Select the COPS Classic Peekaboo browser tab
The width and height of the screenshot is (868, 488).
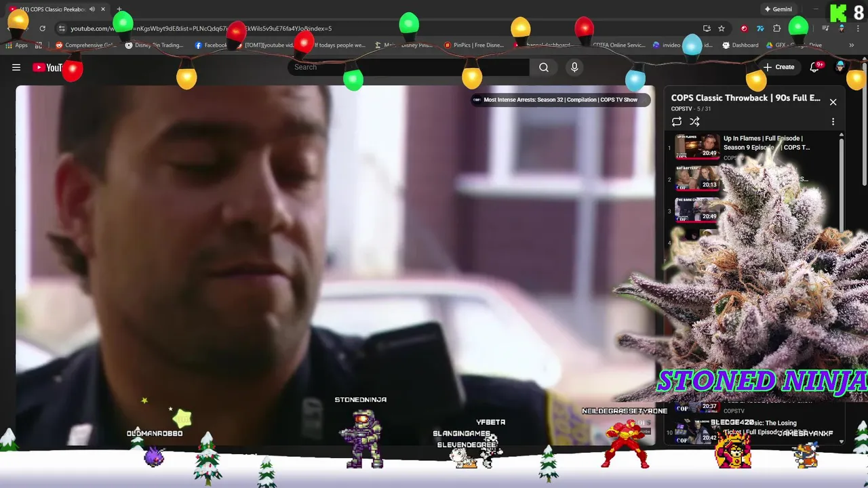coord(58,9)
